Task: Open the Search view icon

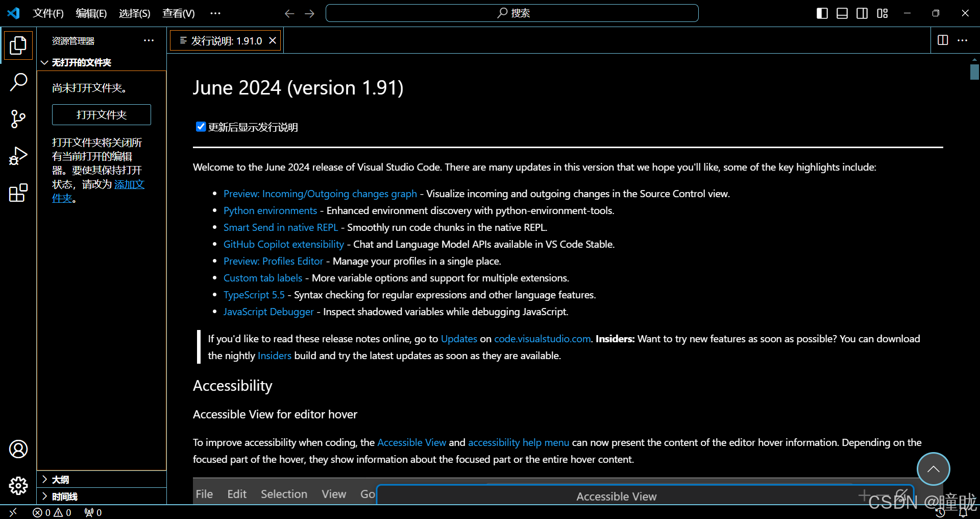Action: (18, 82)
